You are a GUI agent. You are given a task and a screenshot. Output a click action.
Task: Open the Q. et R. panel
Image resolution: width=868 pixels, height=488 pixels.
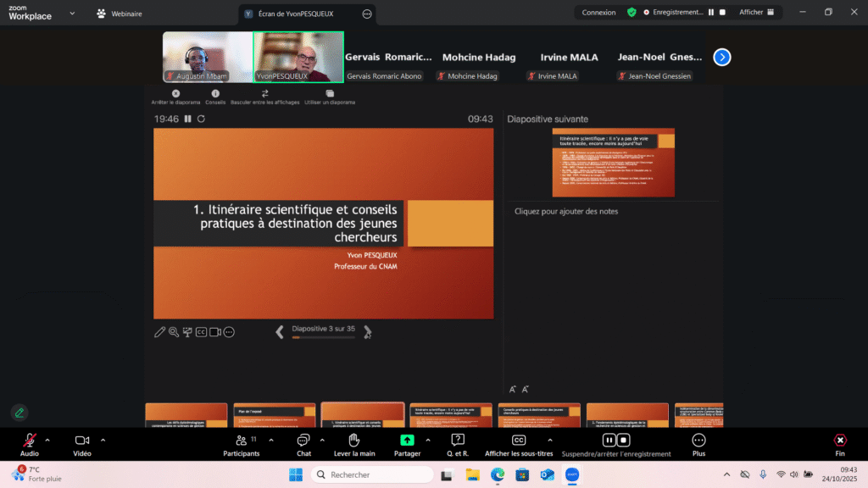coord(458,441)
